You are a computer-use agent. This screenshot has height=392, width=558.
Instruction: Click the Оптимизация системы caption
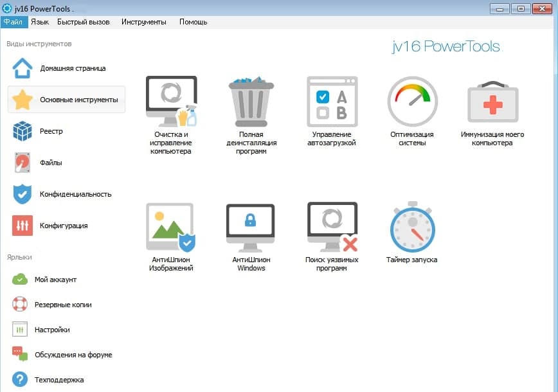(412, 139)
